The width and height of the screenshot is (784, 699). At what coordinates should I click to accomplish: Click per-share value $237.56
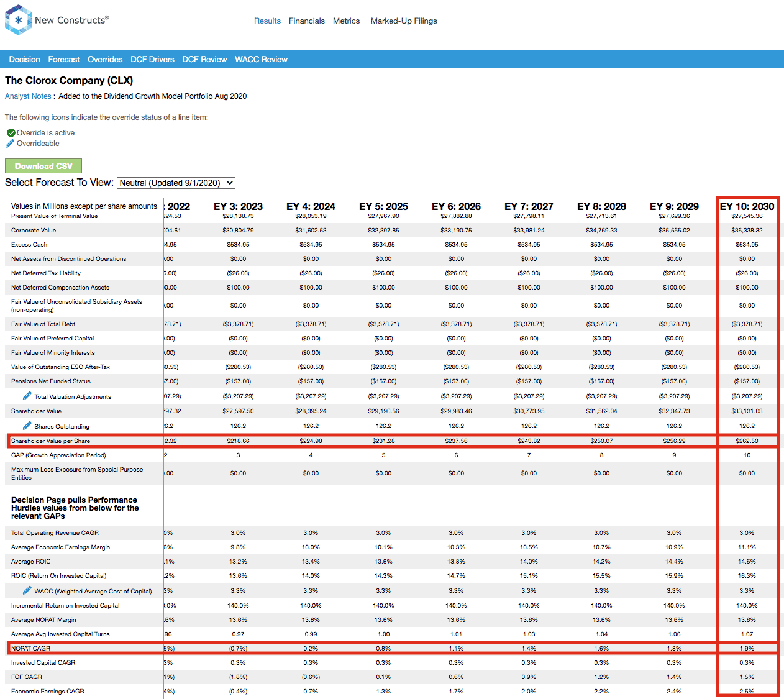pyautogui.click(x=456, y=441)
